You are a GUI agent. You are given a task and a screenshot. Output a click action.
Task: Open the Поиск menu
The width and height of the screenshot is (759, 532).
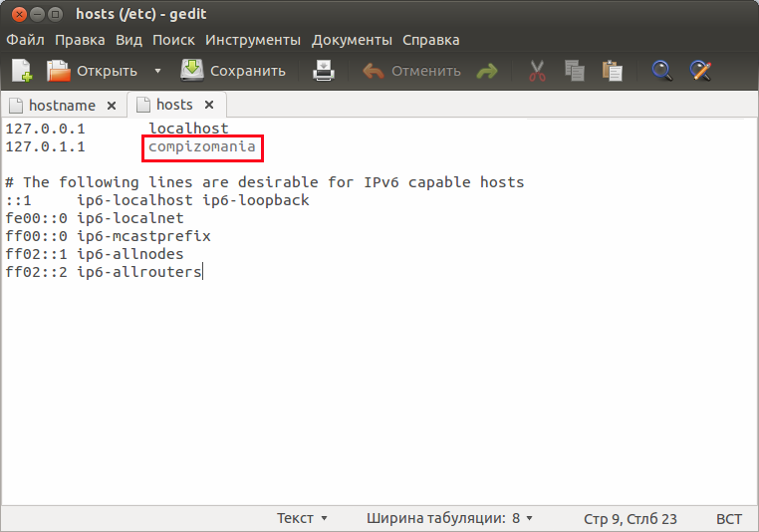click(x=173, y=40)
